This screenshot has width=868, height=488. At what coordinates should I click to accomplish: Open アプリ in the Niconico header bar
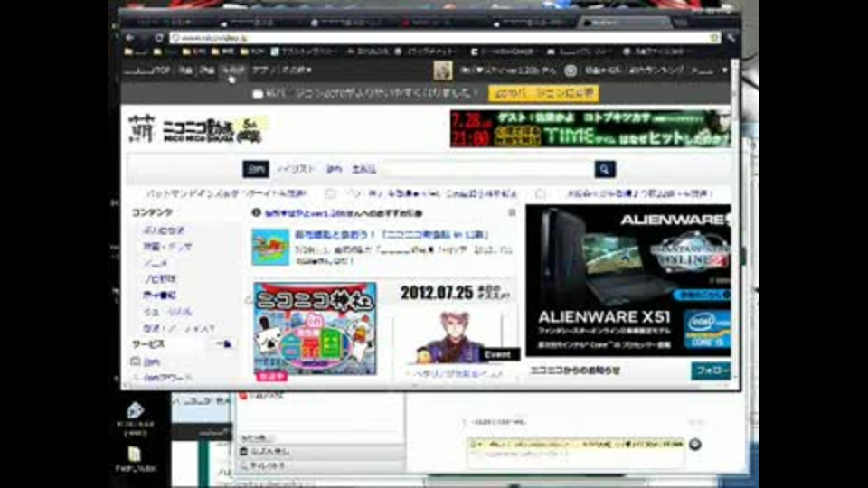click(x=263, y=70)
